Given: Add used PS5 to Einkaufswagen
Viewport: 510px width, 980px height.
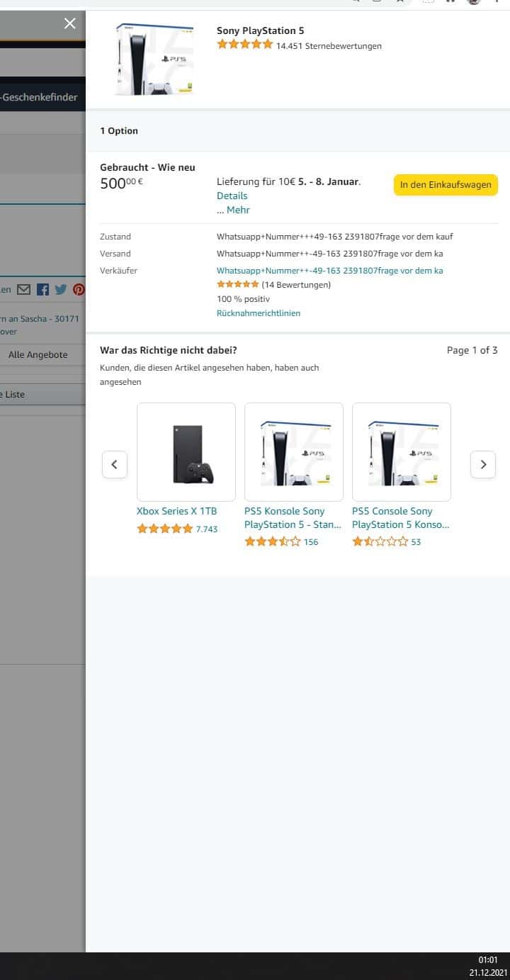Looking at the screenshot, I should (446, 185).
